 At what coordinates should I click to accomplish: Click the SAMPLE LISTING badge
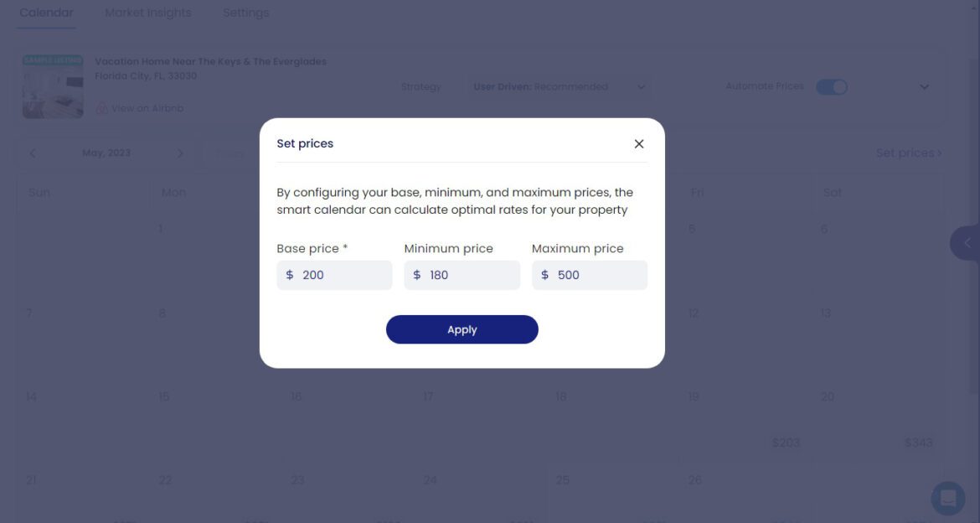click(52, 60)
